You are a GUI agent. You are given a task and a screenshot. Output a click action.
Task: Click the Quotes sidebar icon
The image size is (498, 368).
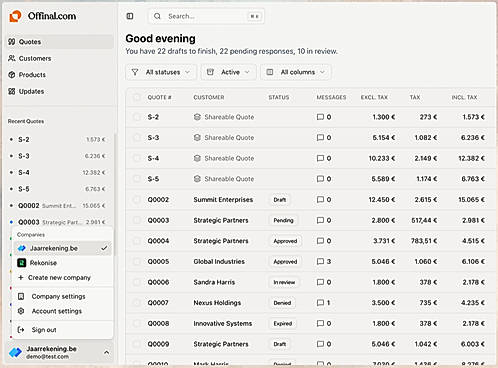pos(12,42)
